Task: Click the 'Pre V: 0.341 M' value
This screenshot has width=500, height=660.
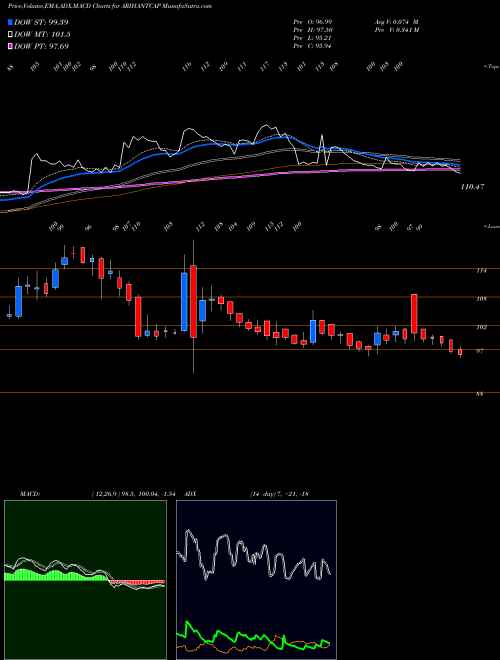Action: click(x=396, y=30)
